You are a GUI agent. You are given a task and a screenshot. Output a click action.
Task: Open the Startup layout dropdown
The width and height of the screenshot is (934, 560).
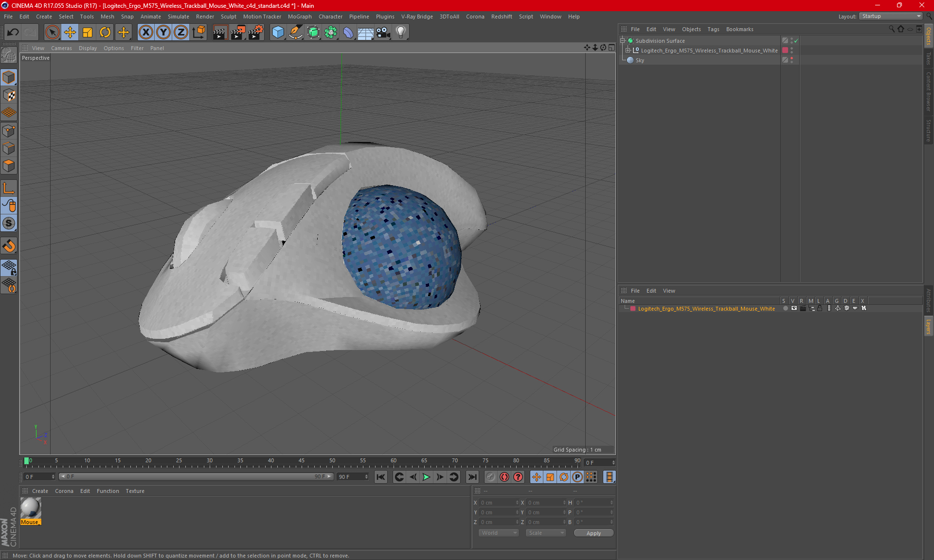891,16
